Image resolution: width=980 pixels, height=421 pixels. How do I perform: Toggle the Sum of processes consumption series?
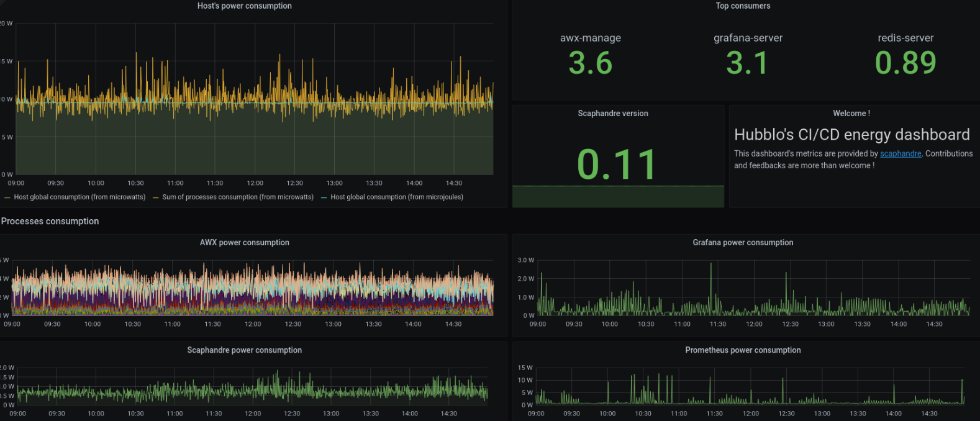pyautogui.click(x=238, y=197)
